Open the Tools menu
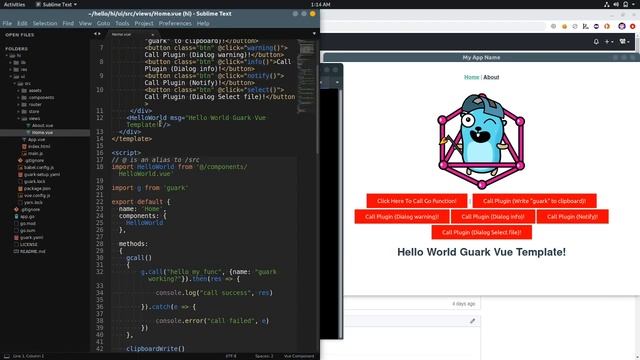 click(x=122, y=23)
